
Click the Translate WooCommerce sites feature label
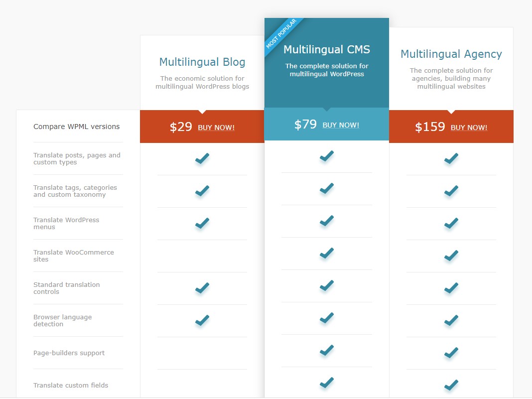coord(74,256)
